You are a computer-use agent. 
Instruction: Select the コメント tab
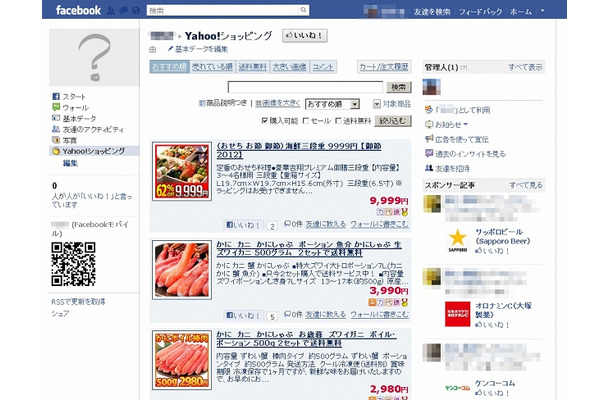[323, 67]
